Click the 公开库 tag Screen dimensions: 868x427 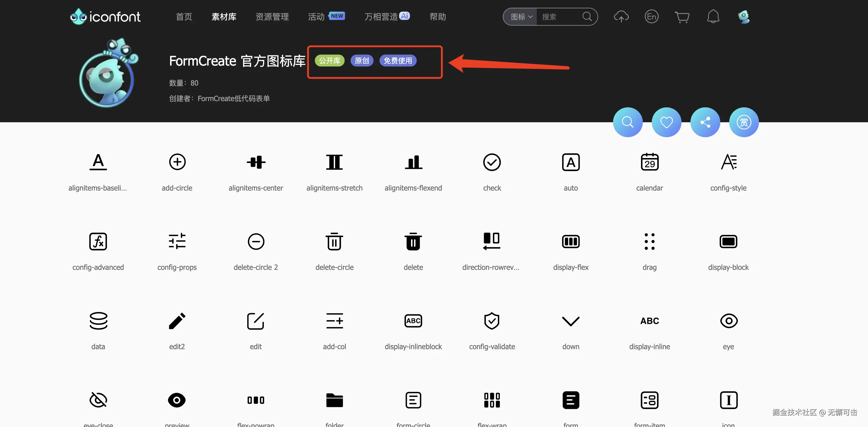coord(329,61)
